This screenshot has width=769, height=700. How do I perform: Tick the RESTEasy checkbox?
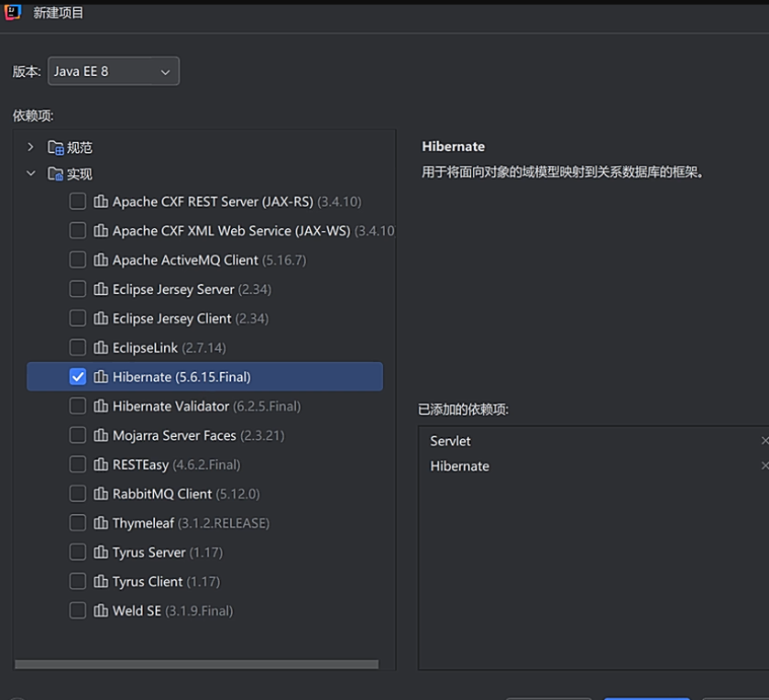tap(78, 465)
